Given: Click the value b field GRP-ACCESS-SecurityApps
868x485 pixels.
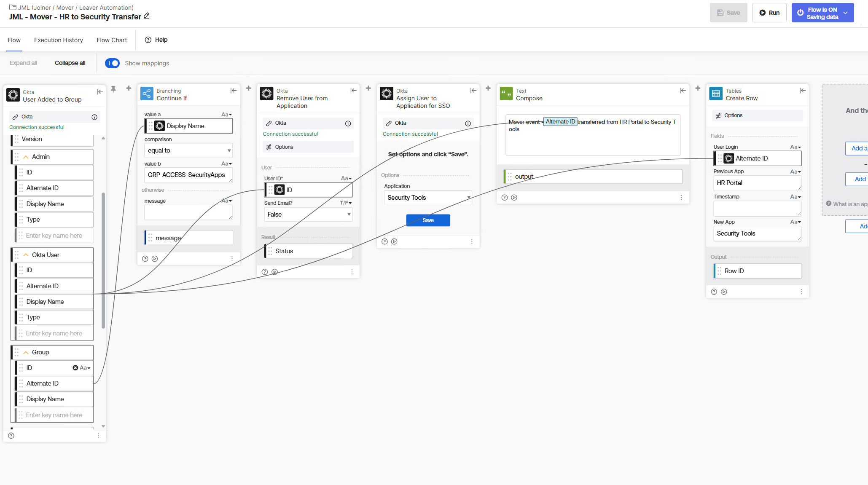Looking at the screenshot, I should pyautogui.click(x=188, y=175).
